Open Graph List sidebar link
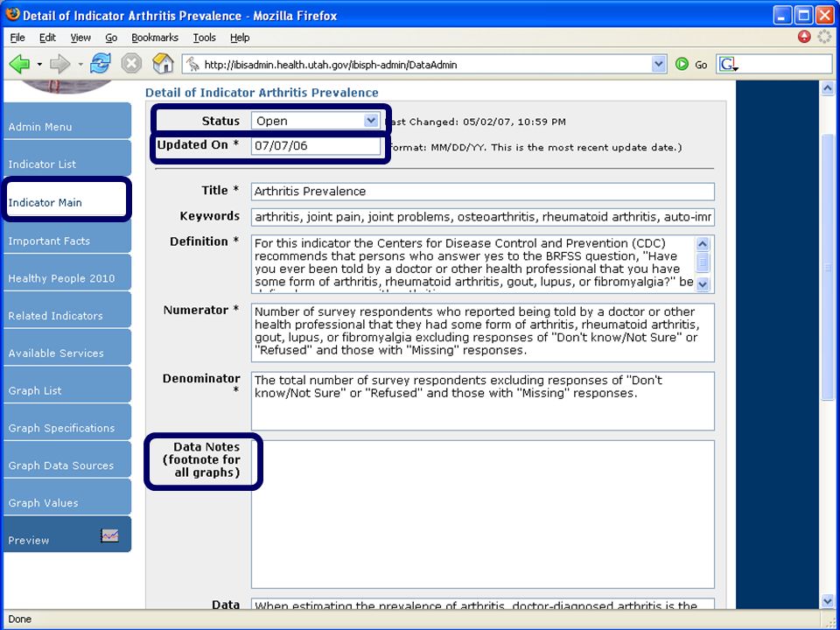The height and width of the screenshot is (630, 840). click(67, 385)
